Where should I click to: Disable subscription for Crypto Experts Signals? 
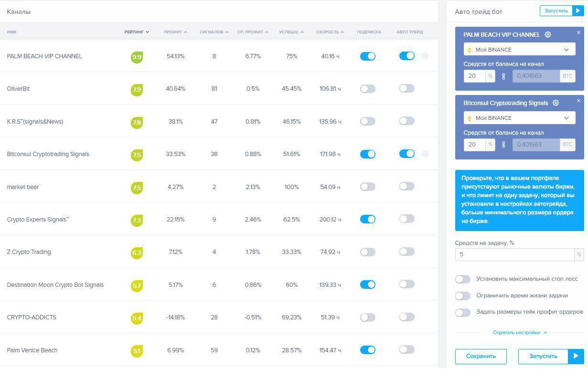[x=367, y=219]
